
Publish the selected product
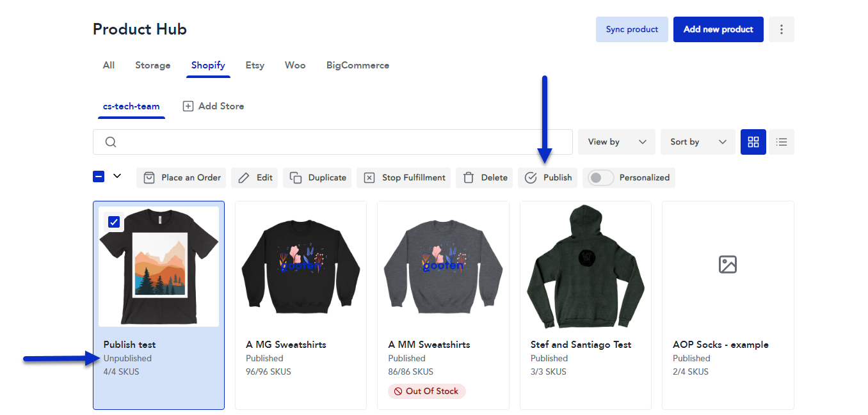pos(547,178)
